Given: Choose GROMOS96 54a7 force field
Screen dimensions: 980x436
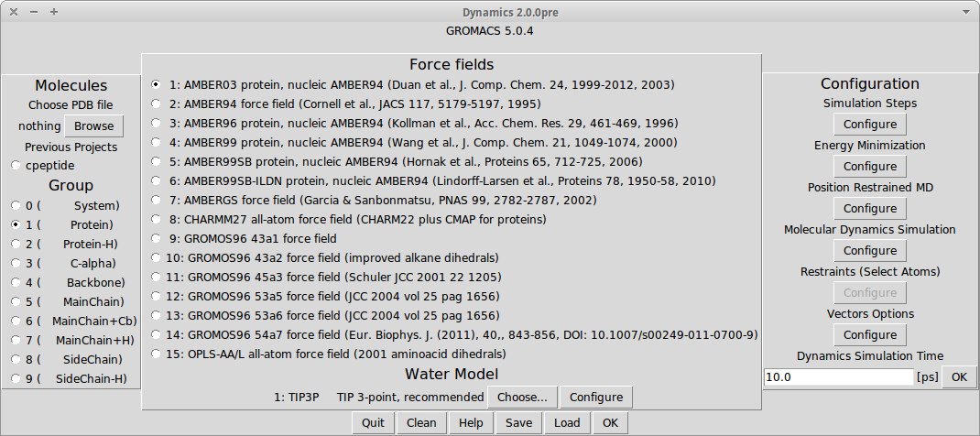Looking at the screenshot, I should 156,335.
